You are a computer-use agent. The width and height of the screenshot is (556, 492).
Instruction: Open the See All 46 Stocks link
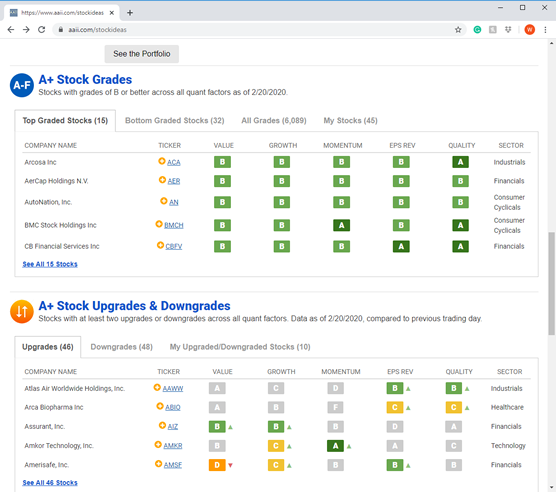point(50,482)
